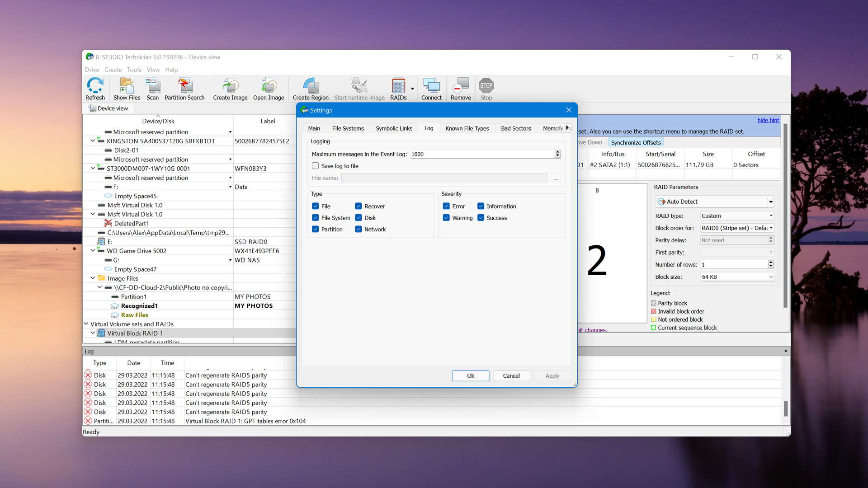
Task: Open the Tools menu
Action: click(134, 70)
